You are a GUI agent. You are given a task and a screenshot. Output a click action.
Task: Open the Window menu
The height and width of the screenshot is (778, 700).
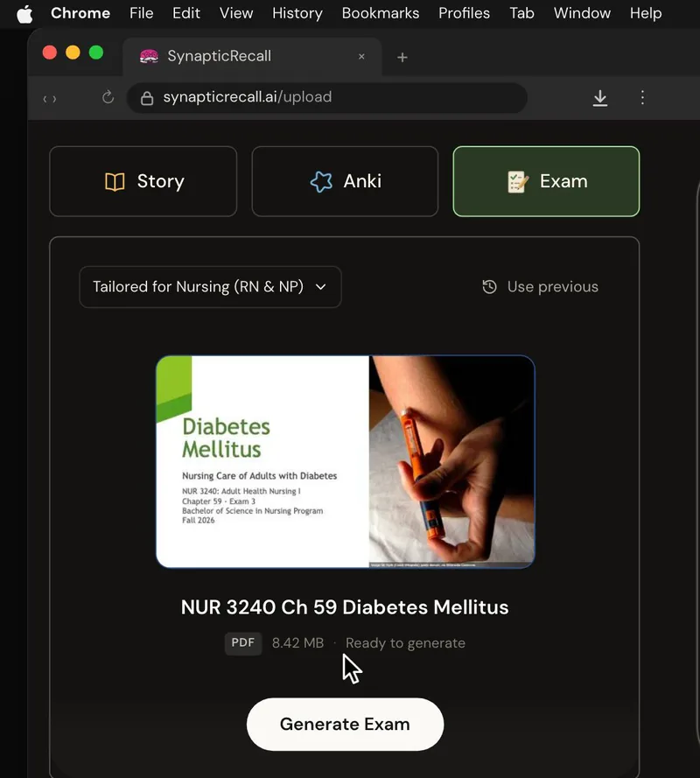point(582,13)
